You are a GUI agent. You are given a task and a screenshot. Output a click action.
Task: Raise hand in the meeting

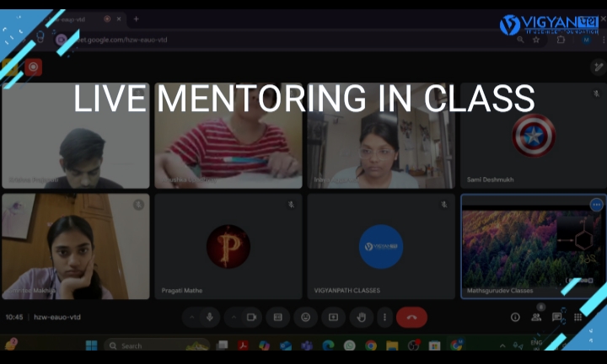tap(361, 317)
